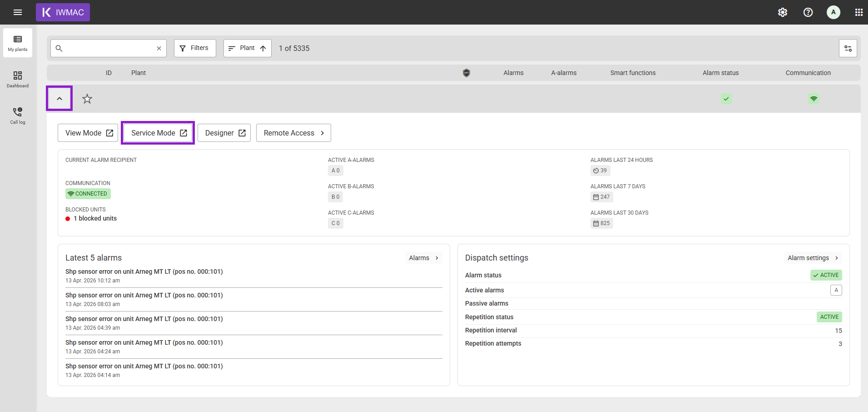This screenshot has width=868, height=412.
Task: Click the Communication column header
Action: (808, 73)
